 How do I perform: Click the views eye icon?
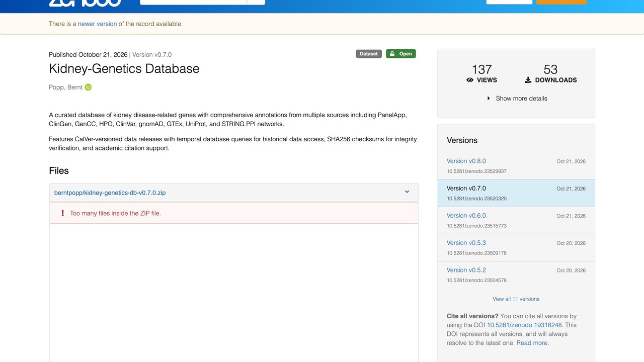coord(470,80)
